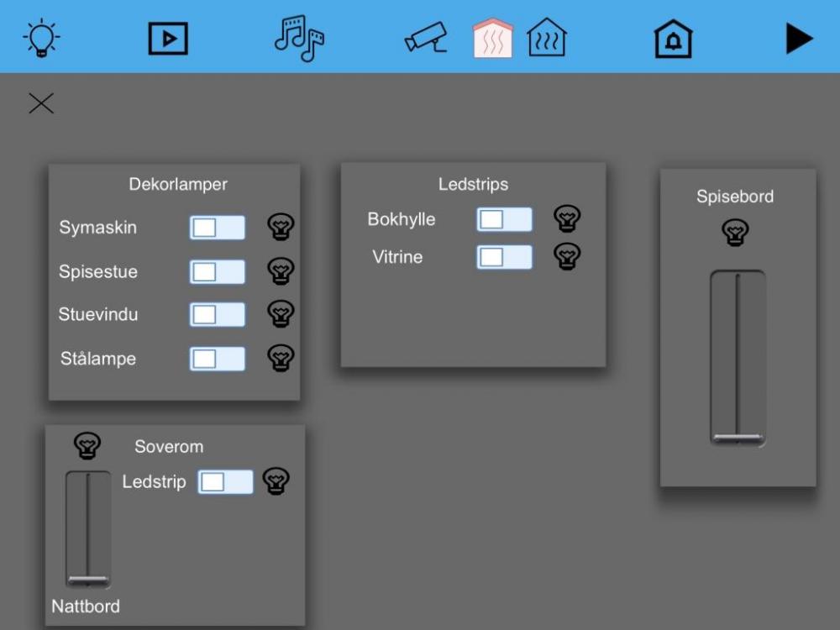Select the highlighted pink heating house icon

pos(493,38)
